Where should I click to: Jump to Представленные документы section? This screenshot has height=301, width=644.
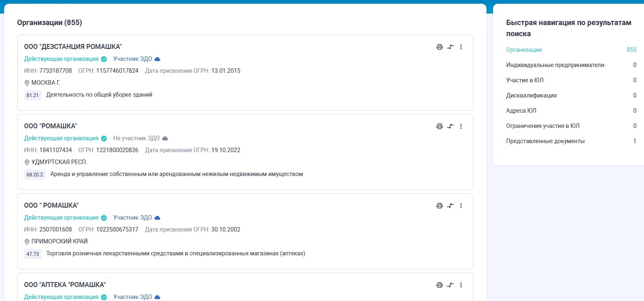point(545,141)
